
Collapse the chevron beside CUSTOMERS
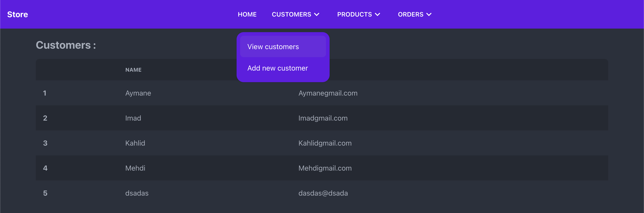point(317,15)
